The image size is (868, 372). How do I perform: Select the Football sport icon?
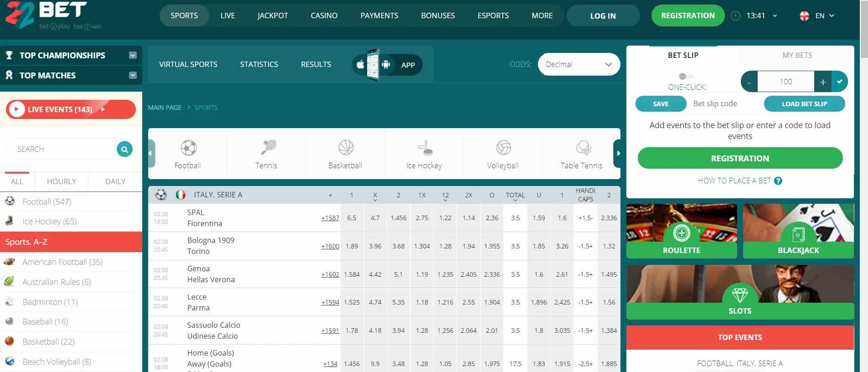[x=188, y=148]
